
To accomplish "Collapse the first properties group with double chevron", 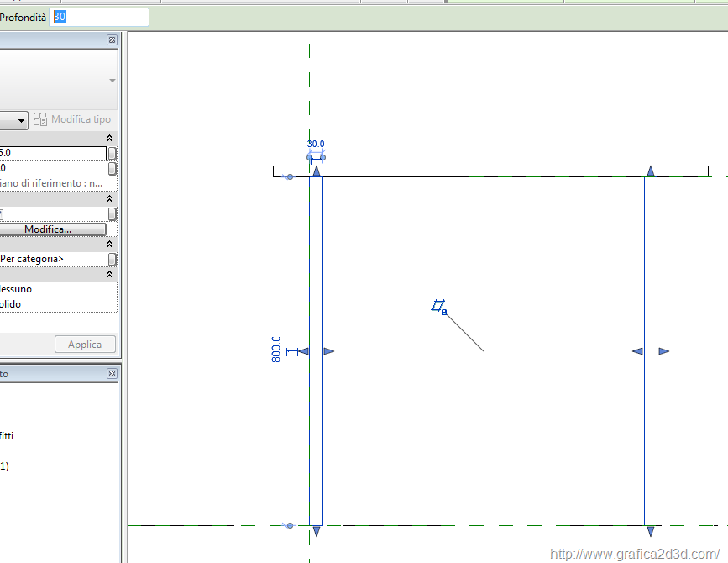I will (x=109, y=138).
